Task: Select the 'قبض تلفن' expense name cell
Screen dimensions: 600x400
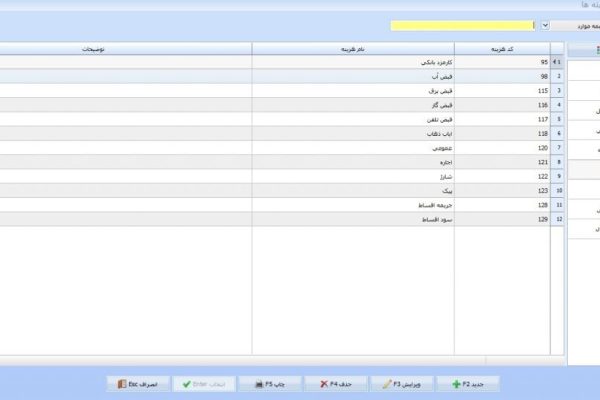Action: (x=353, y=119)
